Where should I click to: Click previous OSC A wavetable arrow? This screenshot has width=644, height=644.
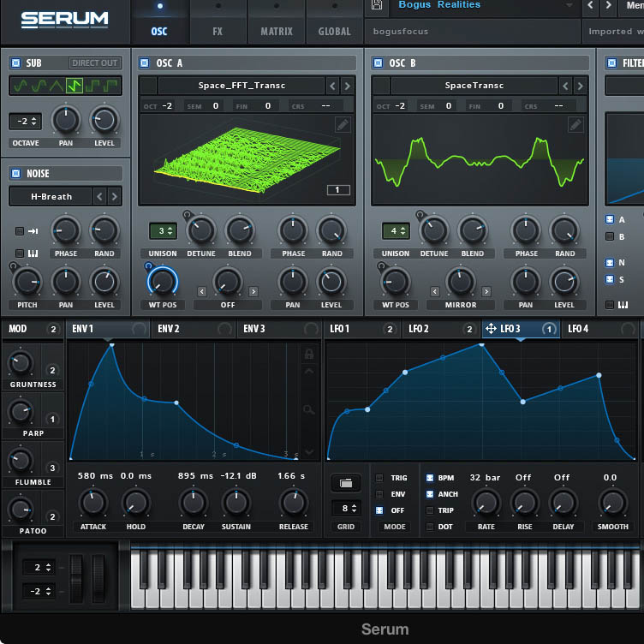pos(332,86)
